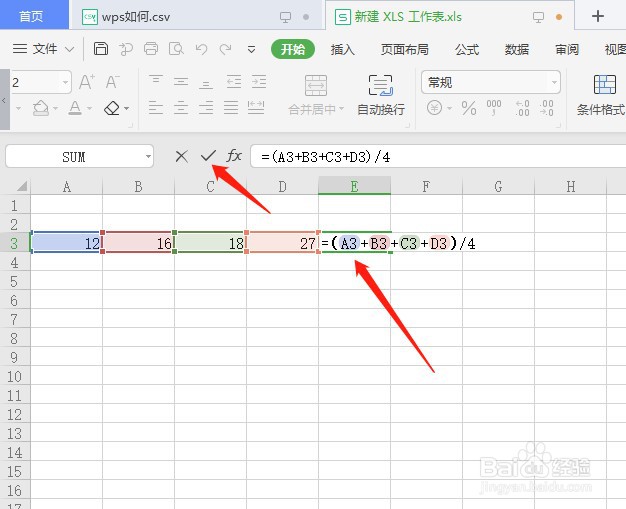Click the font color A icon

[75, 108]
